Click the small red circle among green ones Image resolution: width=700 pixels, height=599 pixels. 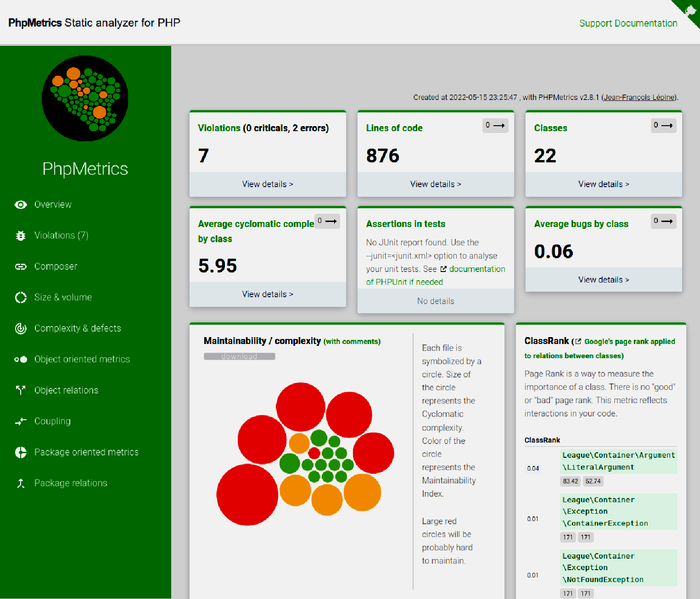coord(314,453)
